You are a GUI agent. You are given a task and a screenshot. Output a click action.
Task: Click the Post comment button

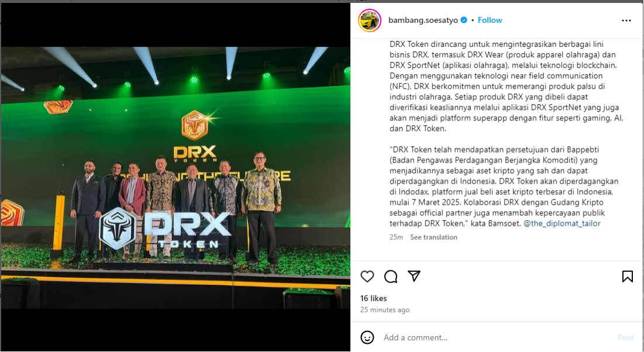(x=625, y=337)
